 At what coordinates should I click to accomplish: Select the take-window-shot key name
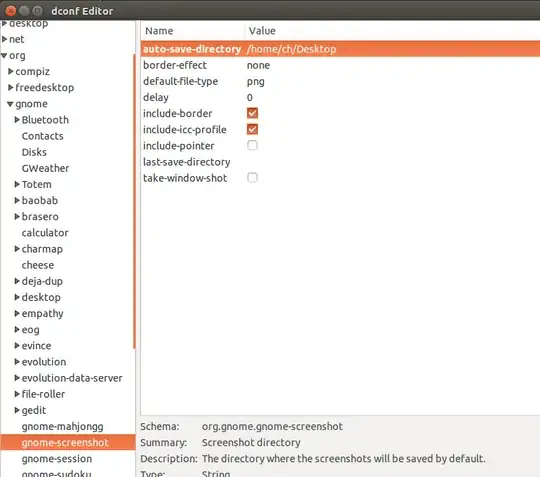(x=185, y=178)
